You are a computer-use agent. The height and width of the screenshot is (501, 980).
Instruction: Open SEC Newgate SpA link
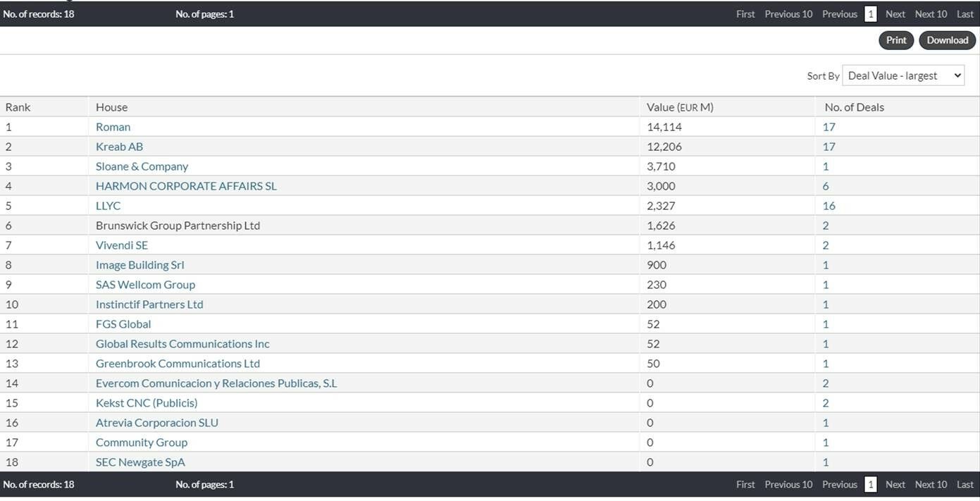coord(140,462)
